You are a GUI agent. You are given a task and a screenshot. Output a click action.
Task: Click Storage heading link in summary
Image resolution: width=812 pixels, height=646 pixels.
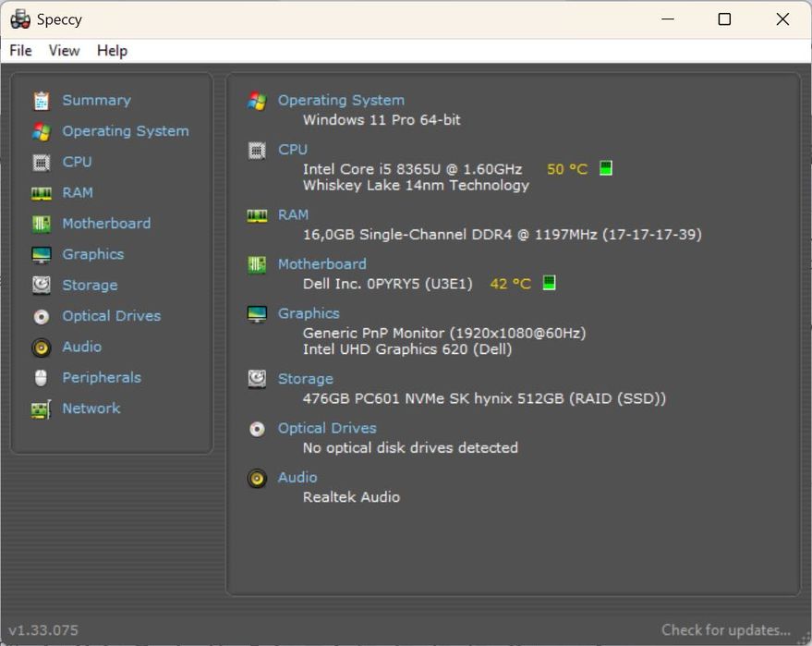point(306,379)
